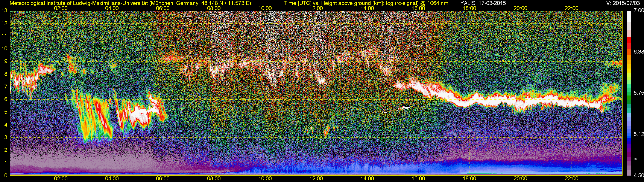Screen dimensions: 644x182
Task: Select 22:00 on the bottom time axis
Action: click(571, 179)
